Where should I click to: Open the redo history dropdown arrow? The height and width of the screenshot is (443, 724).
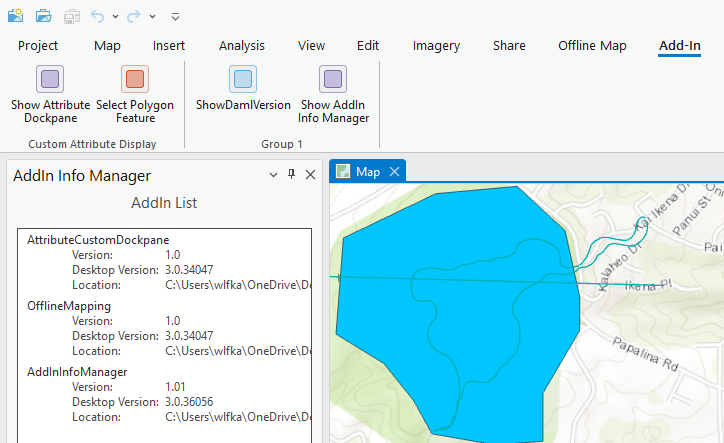click(x=152, y=17)
